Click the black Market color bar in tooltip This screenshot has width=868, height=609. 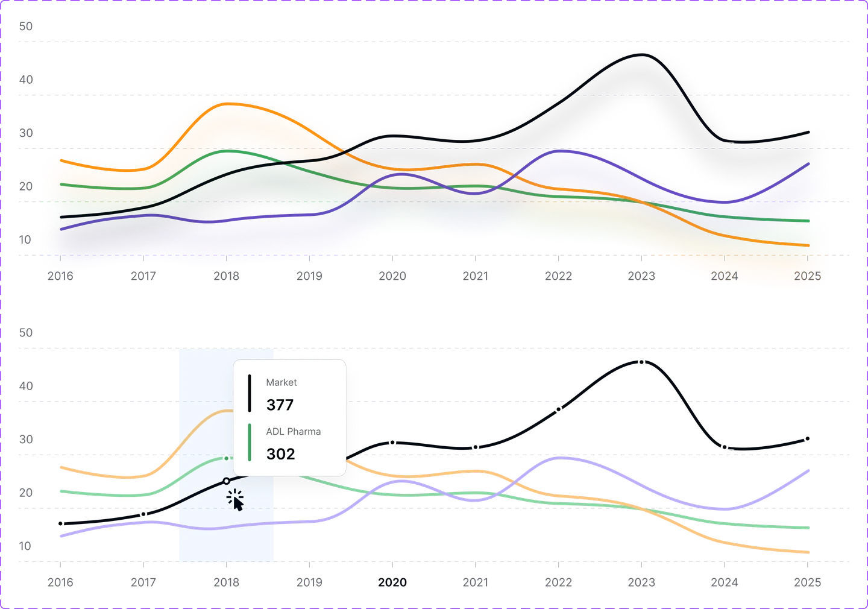point(250,393)
